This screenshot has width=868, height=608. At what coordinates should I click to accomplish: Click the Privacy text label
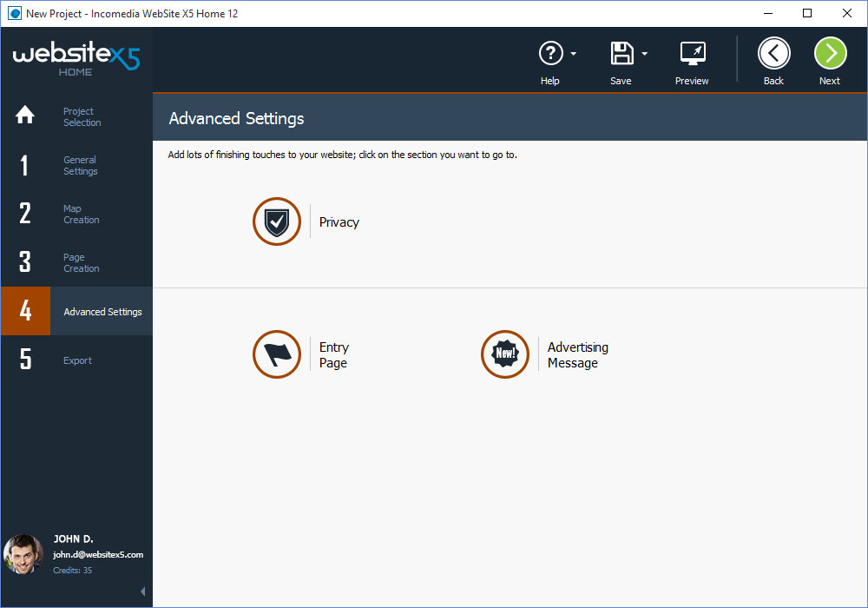pyautogui.click(x=339, y=222)
